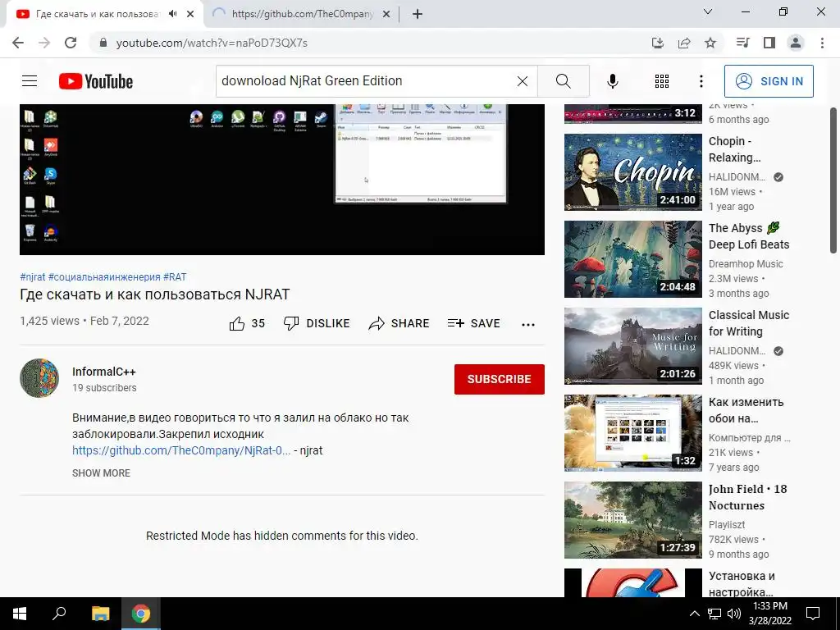Switch to the github.com browser tab
This screenshot has height=630, width=840.
303,14
